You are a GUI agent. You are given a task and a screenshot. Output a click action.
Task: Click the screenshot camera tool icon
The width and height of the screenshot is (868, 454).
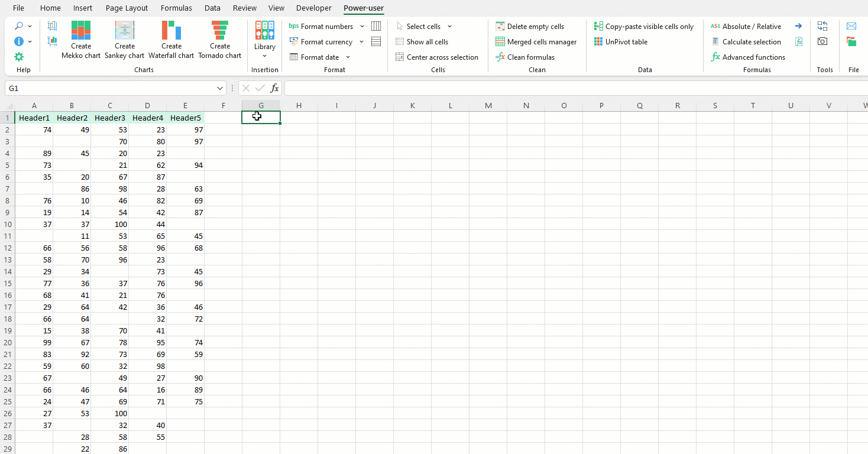point(822,41)
